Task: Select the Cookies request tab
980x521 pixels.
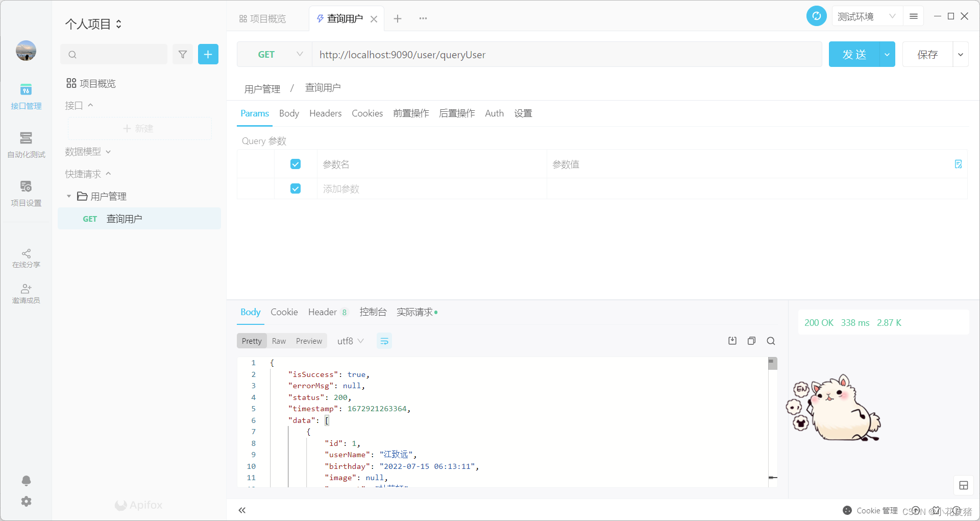Action: [x=367, y=113]
